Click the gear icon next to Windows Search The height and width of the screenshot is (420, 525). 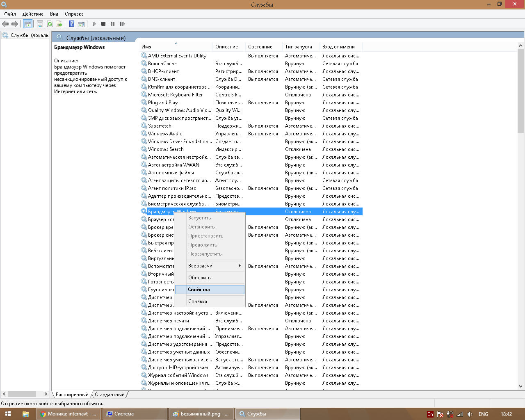click(x=144, y=149)
